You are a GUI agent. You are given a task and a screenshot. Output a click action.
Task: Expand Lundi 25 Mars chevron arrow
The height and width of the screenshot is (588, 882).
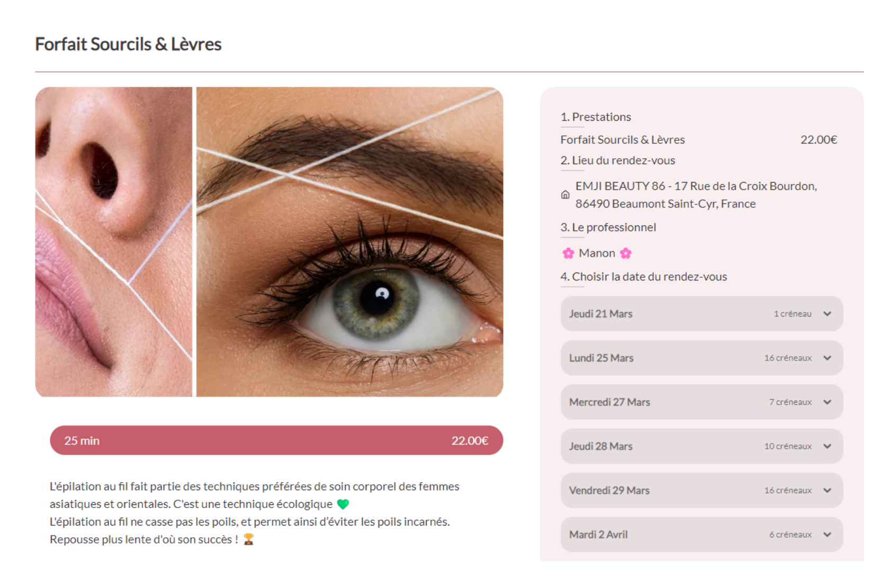827,358
